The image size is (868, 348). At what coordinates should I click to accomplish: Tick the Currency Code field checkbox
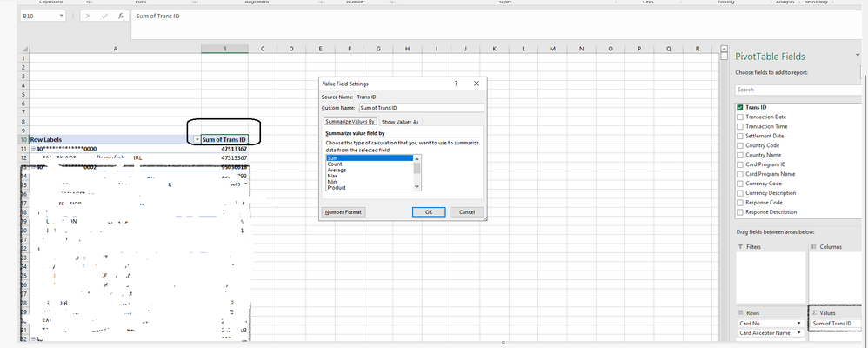tap(739, 184)
